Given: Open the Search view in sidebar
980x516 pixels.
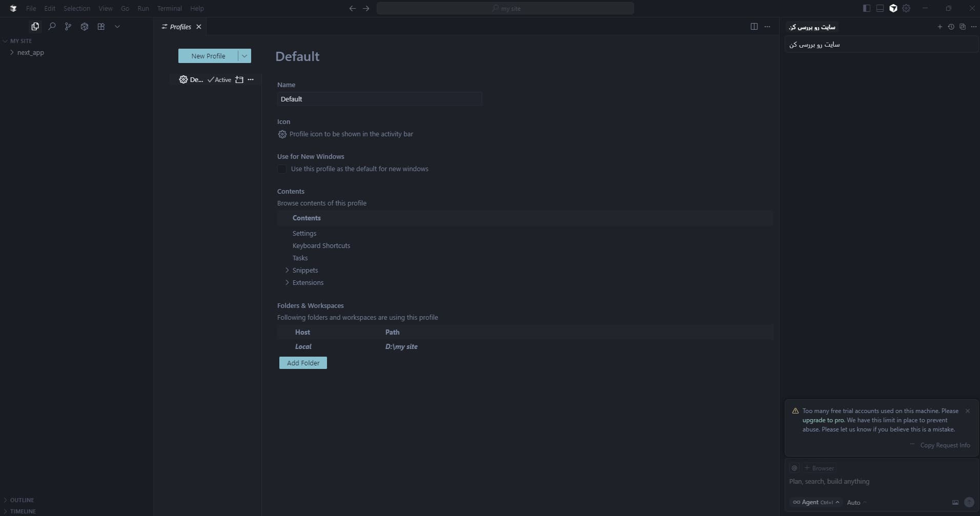Looking at the screenshot, I should pos(52,27).
